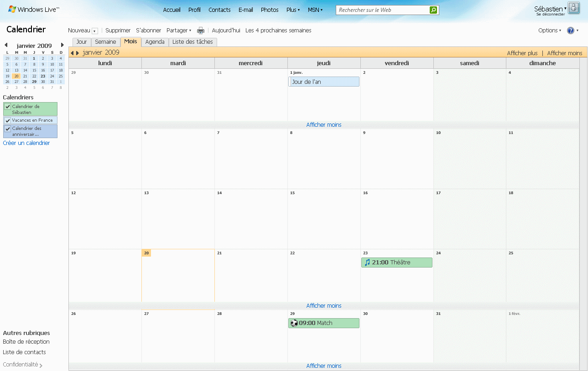Image resolution: width=588 pixels, height=371 pixels.
Task: Click the soccer ball icon on Match event
Action: click(x=294, y=323)
